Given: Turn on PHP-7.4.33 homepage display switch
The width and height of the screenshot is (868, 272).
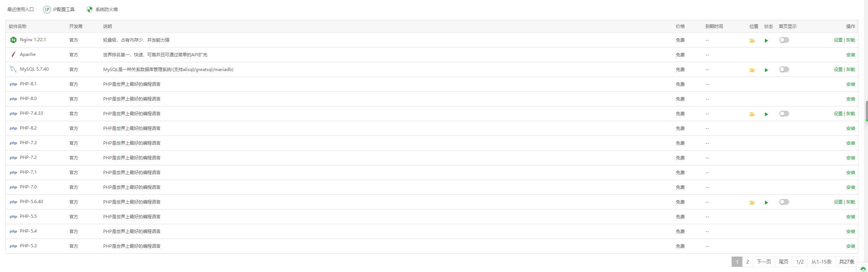Looking at the screenshot, I should (x=784, y=114).
